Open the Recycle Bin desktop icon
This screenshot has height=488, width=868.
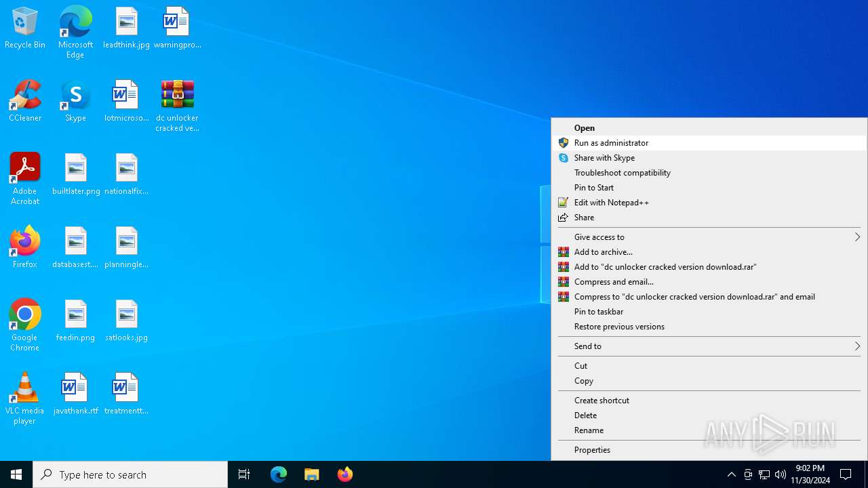[25, 28]
